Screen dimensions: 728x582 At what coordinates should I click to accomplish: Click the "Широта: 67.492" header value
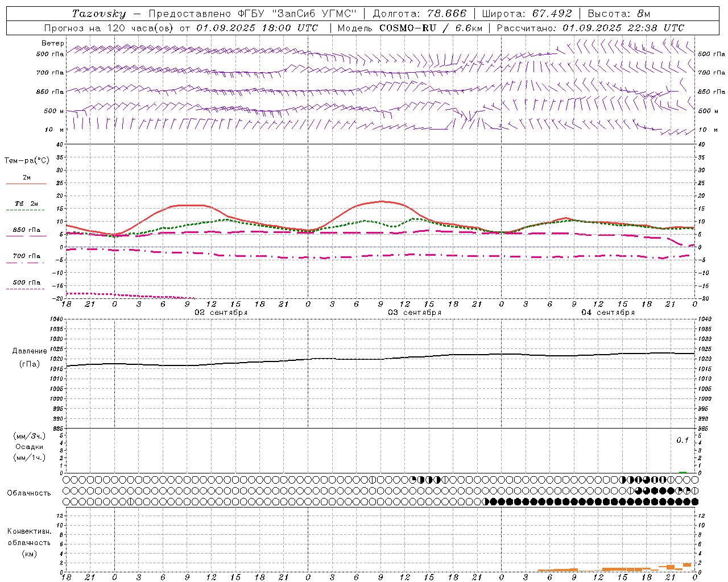(527, 14)
